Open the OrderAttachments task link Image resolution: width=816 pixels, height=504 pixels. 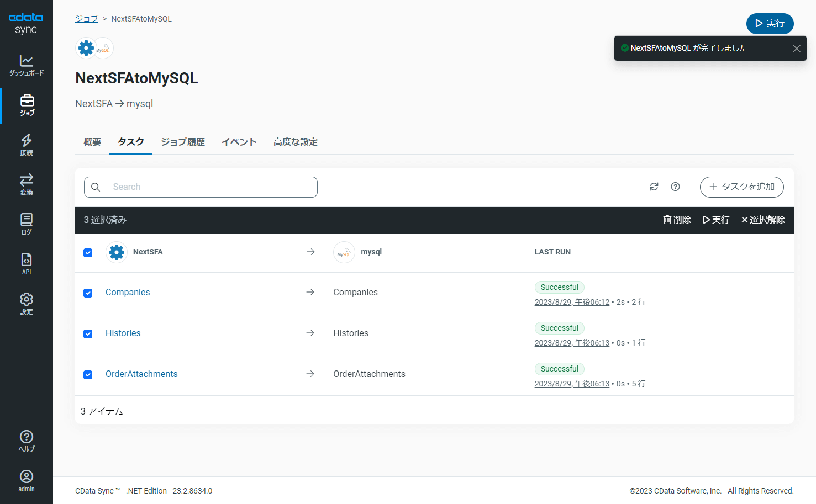point(141,374)
